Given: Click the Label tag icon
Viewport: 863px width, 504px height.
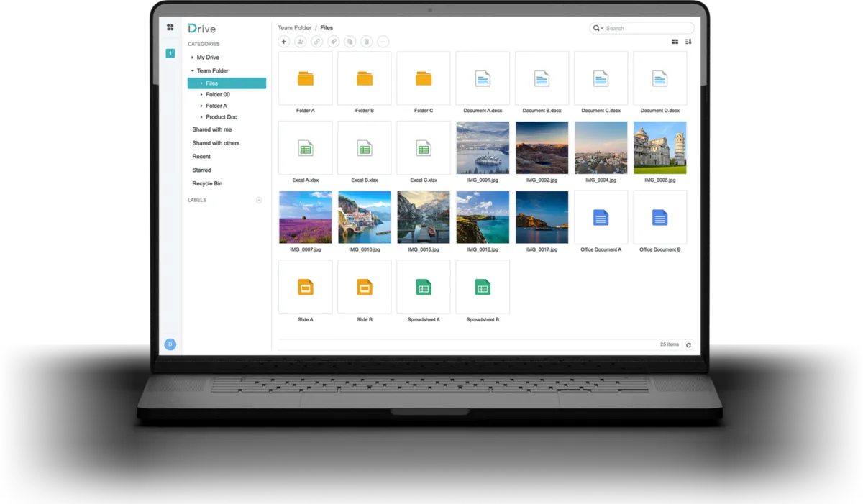Looking at the screenshot, I should point(334,42).
